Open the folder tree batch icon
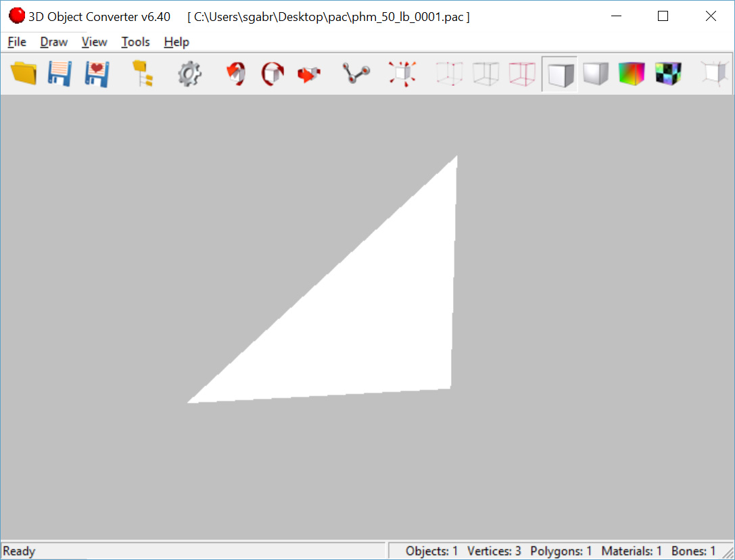Screen dimensions: 735x560 (x=142, y=73)
